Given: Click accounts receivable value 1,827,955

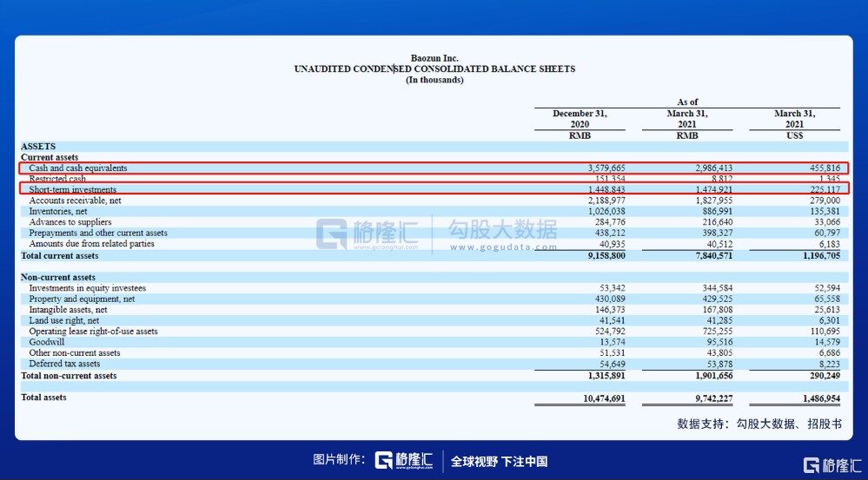Looking at the screenshot, I should 714,201.
